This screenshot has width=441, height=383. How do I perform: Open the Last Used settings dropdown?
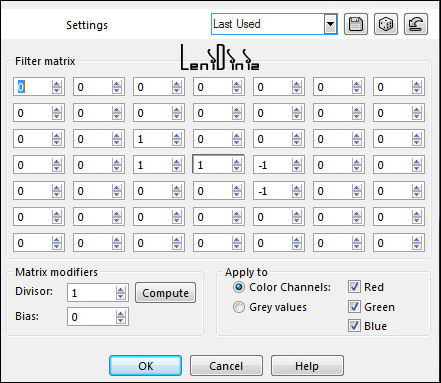point(330,24)
